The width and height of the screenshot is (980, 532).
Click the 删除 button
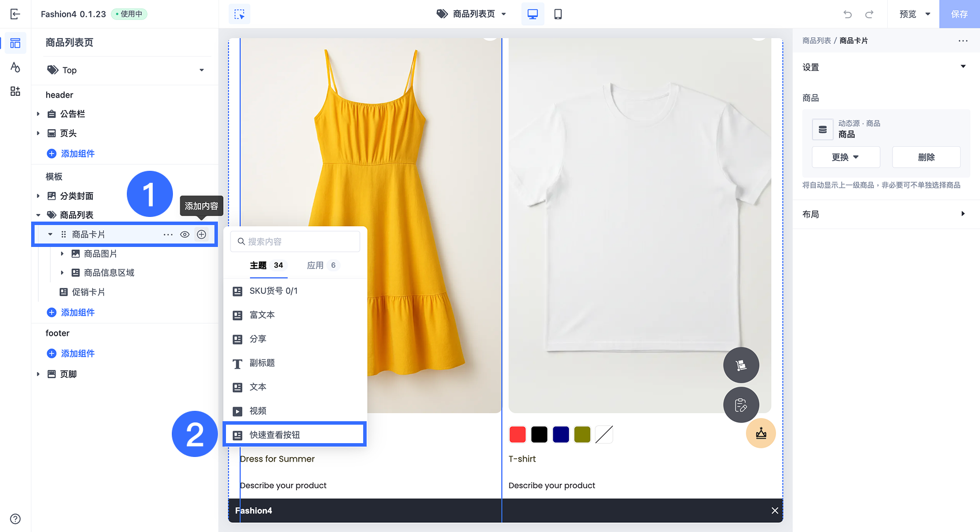coord(926,157)
